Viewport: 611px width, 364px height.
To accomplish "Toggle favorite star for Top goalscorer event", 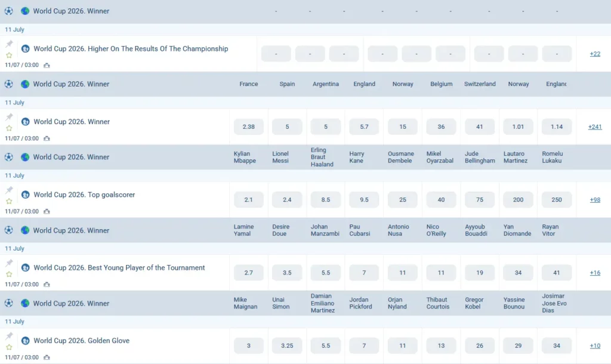I will click(x=9, y=202).
